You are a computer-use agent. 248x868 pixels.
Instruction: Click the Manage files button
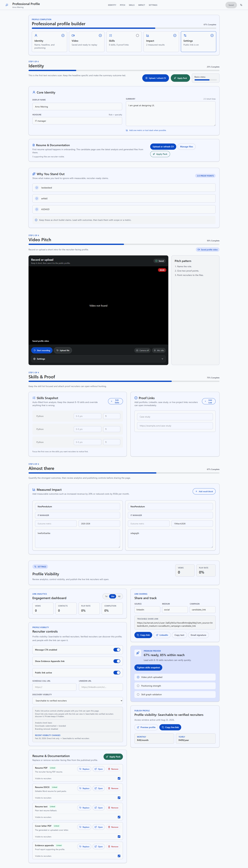(186, 147)
